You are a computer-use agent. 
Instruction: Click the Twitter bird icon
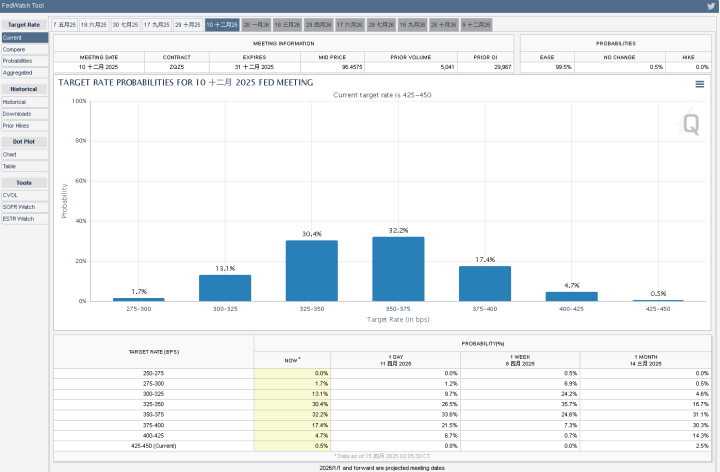[711, 6]
